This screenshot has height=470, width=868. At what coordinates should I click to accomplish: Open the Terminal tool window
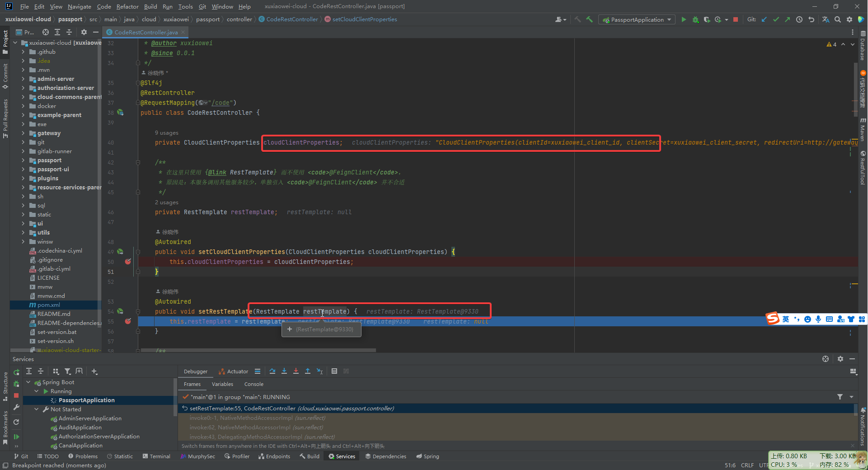coord(160,456)
